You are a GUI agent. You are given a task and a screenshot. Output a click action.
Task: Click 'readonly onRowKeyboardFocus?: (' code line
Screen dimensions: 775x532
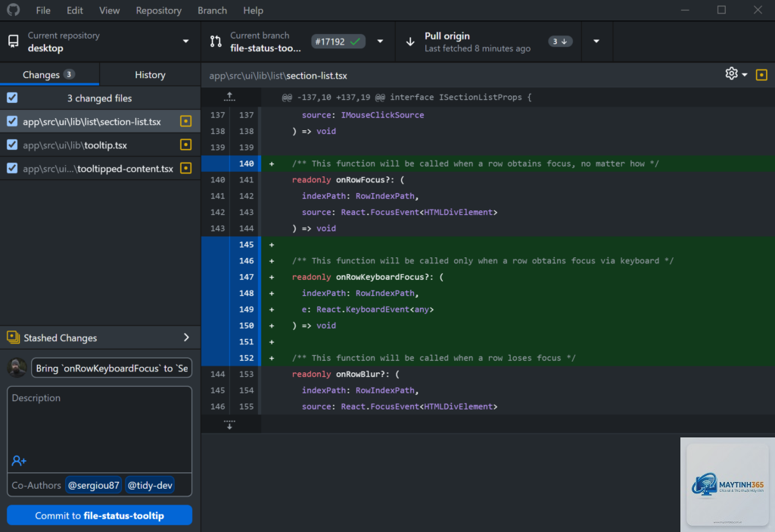(x=368, y=277)
